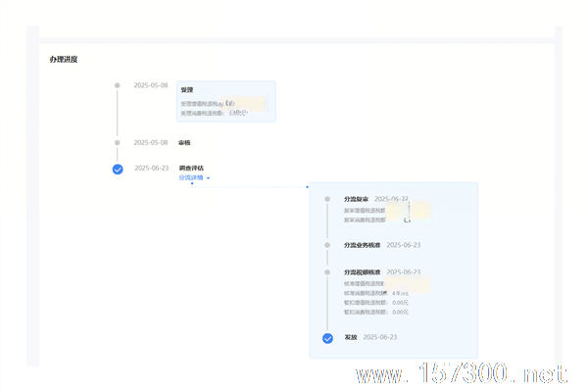This screenshot has width=588, height=392.
Task: Click the 暂扣增值税退税额 0.00元 line
Action: [376, 303]
